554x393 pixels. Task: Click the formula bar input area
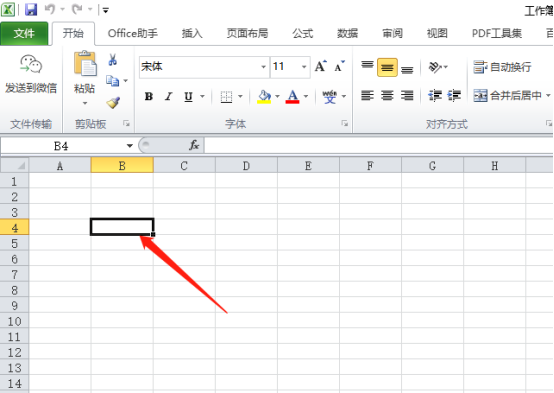pos(379,145)
